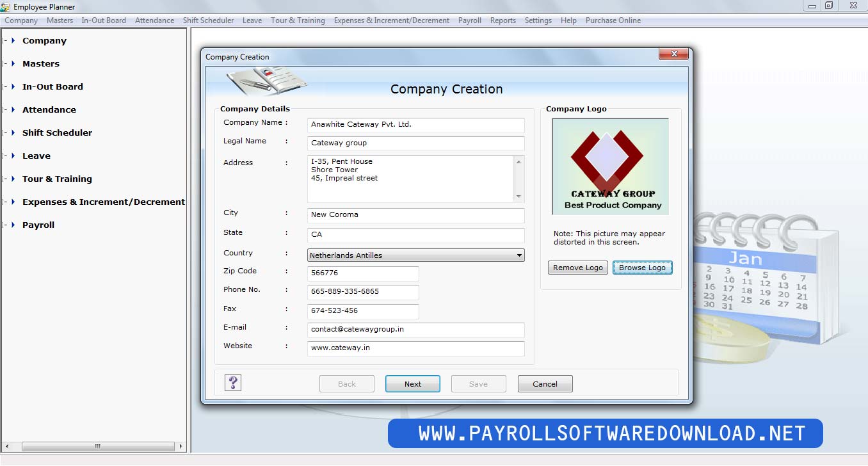Open the Payroll menu
The image size is (868, 466).
point(470,20)
